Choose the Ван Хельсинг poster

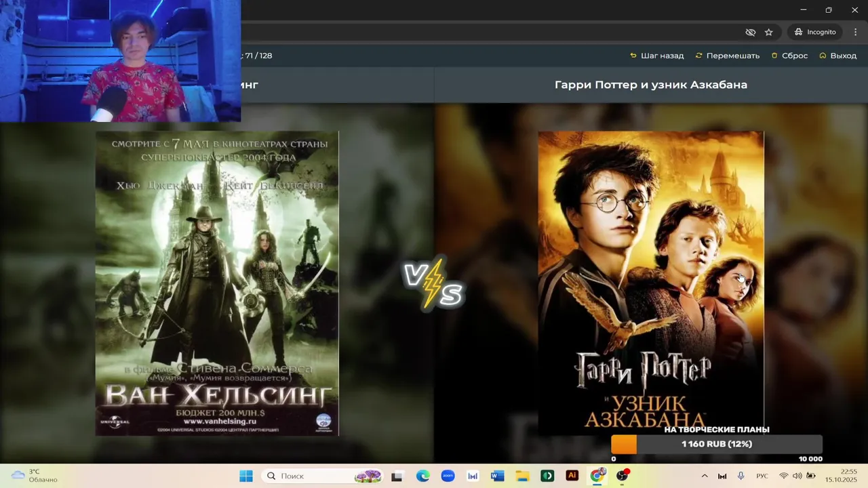[x=217, y=283]
